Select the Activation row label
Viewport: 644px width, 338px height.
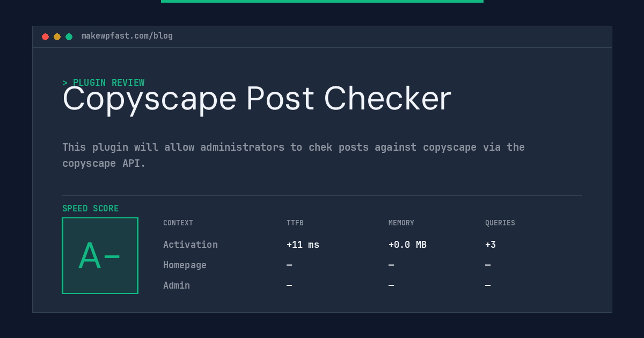pos(191,245)
